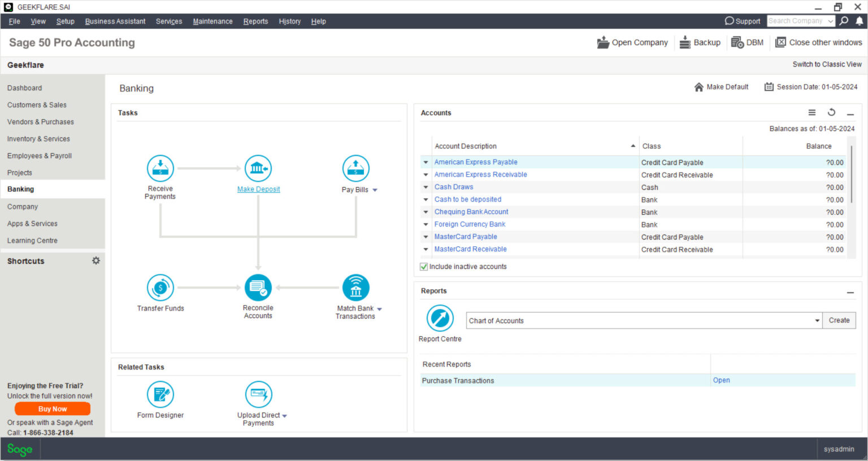Launch the Transfer Funds tool
868x461 pixels.
click(x=160, y=286)
